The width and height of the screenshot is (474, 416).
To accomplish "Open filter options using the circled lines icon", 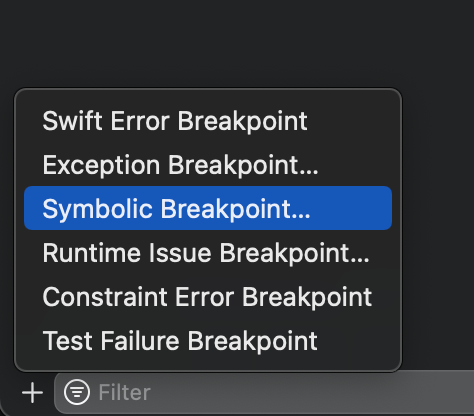I will click(77, 392).
